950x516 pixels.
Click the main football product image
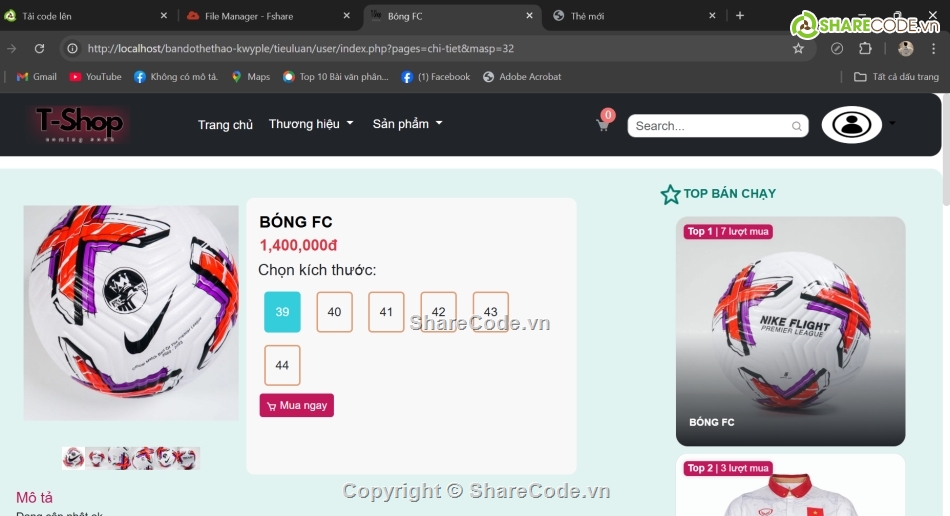(131, 313)
